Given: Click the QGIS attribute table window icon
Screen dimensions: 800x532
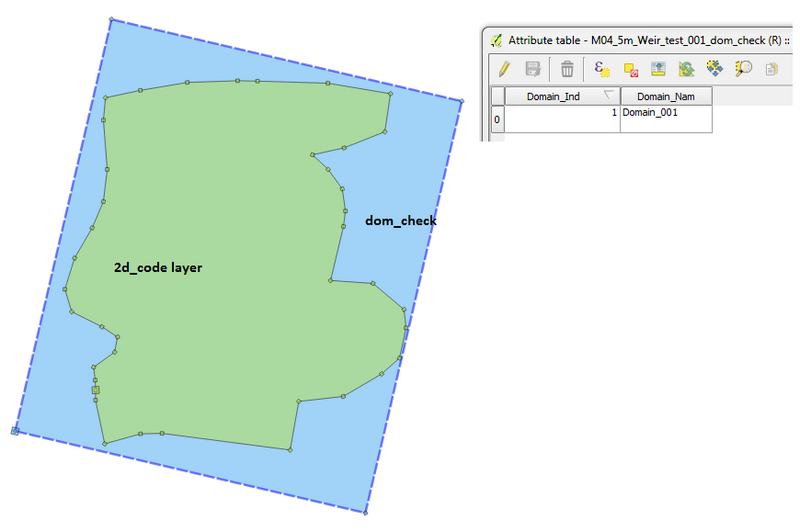Looking at the screenshot, I should pyautogui.click(x=496, y=40).
